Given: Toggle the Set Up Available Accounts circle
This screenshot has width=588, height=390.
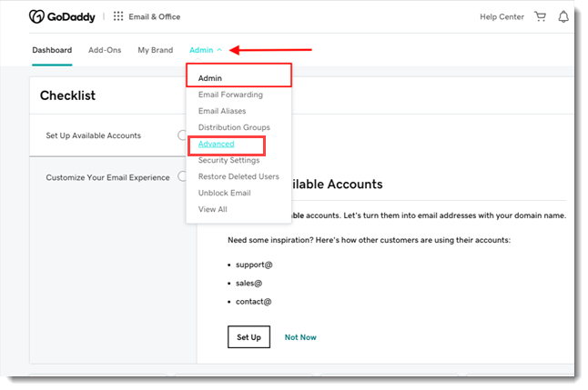Looking at the screenshot, I should pos(183,135).
